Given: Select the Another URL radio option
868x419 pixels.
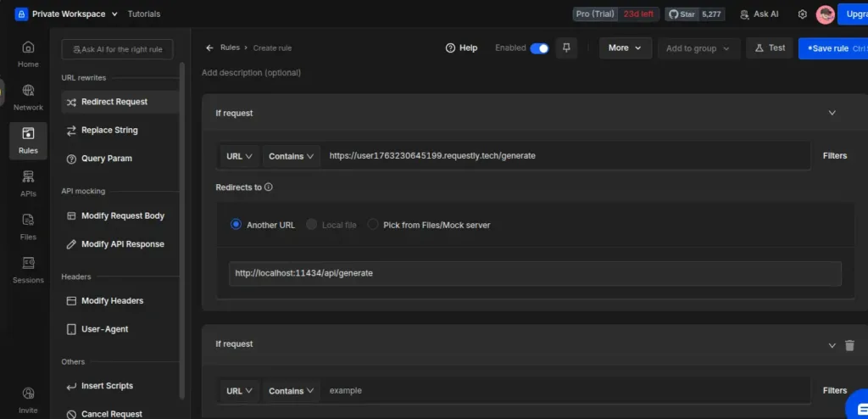Looking at the screenshot, I should (236, 225).
